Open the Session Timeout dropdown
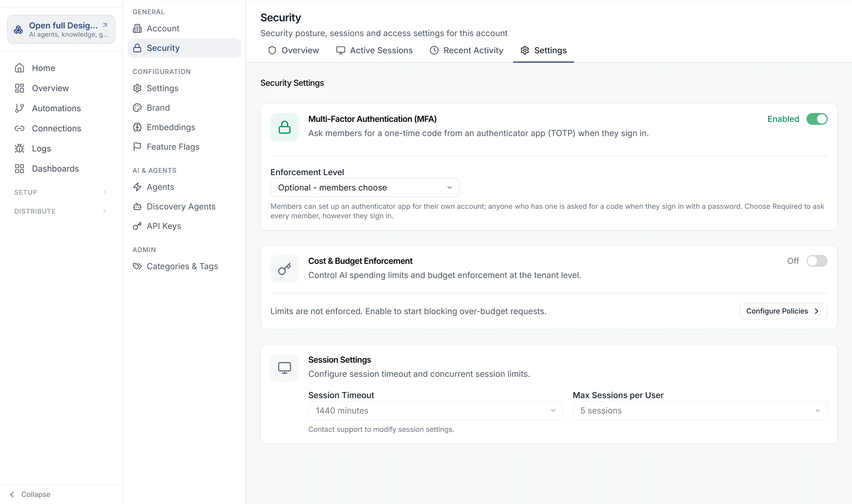852x504 pixels. coord(435,411)
